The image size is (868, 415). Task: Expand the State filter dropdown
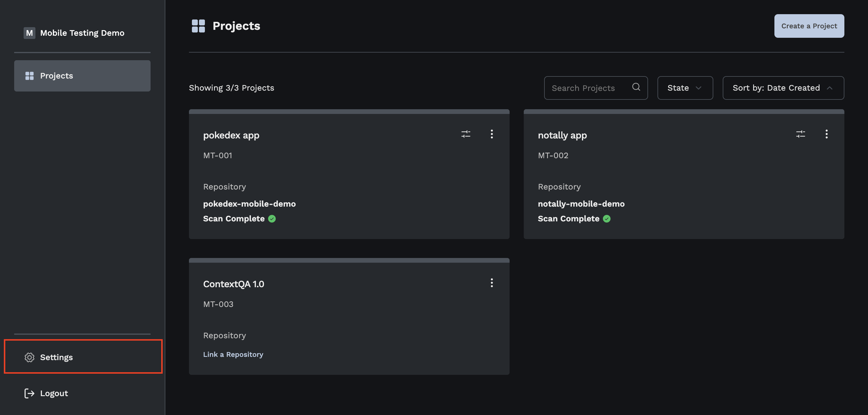pyautogui.click(x=685, y=88)
